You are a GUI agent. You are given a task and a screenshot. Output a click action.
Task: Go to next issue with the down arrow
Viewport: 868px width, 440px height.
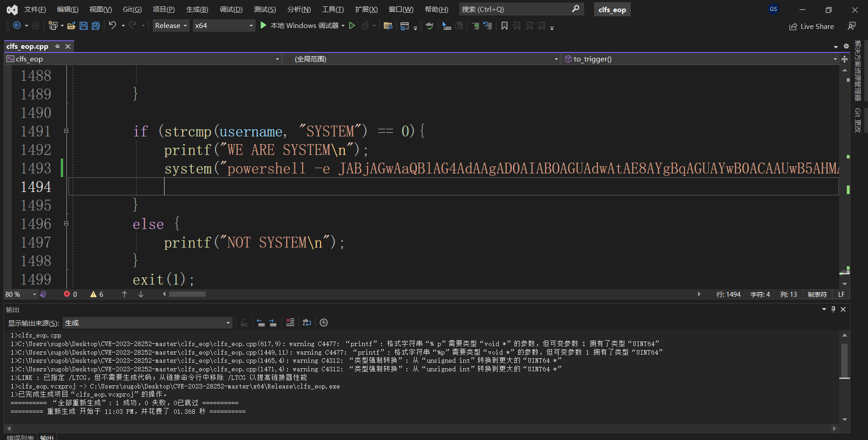click(141, 294)
